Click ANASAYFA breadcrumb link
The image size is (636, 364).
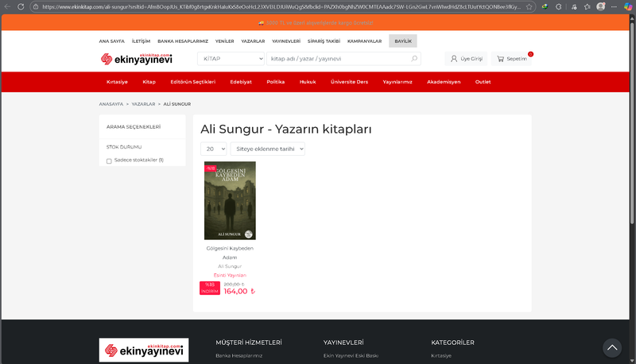coord(111,104)
